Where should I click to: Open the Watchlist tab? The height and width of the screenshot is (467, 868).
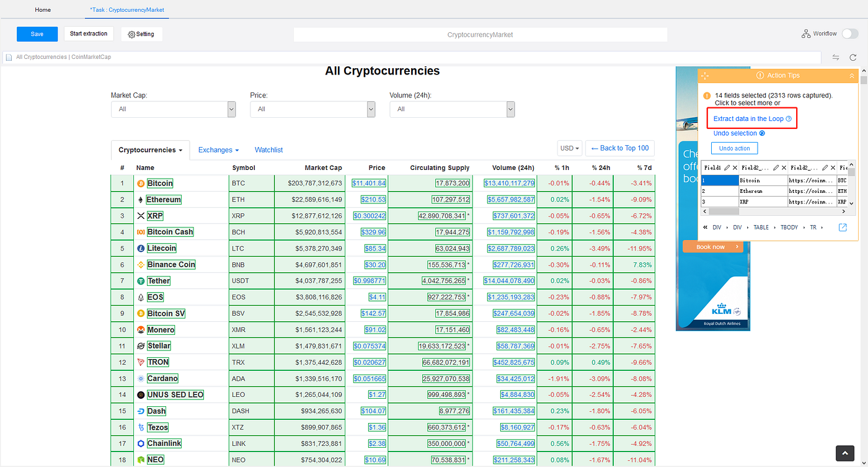point(268,150)
